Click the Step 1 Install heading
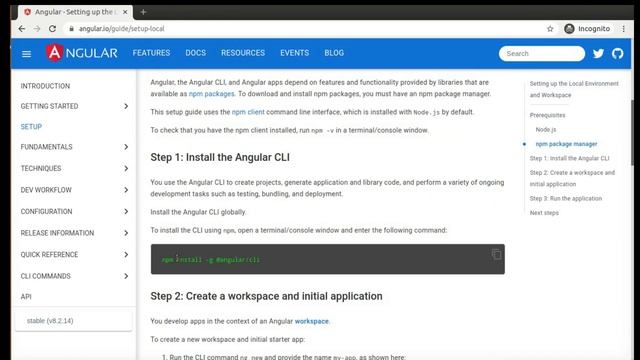Screen dimensions: 640x360 (x=220, y=158)
